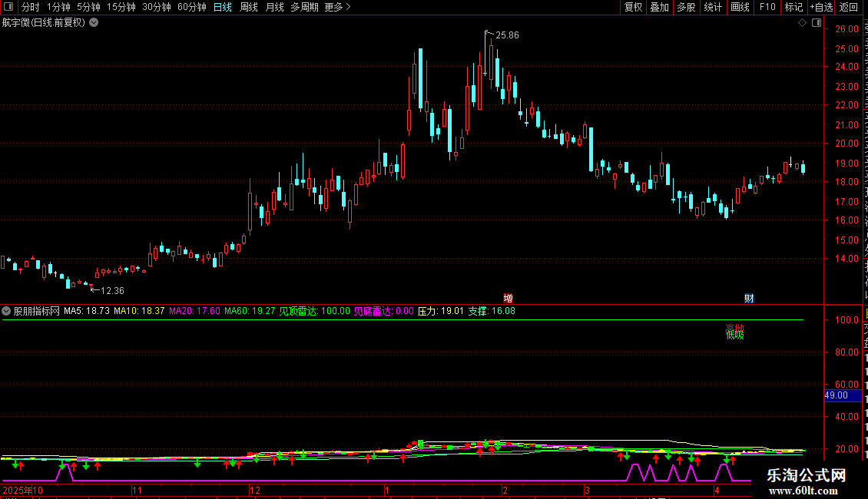Open the 统计 statistics tool

point(712,7)
